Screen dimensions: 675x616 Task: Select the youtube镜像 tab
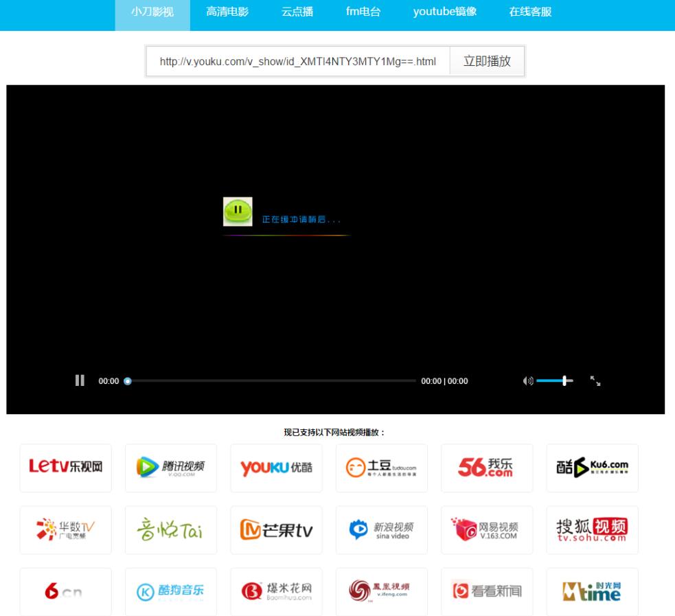445,12
